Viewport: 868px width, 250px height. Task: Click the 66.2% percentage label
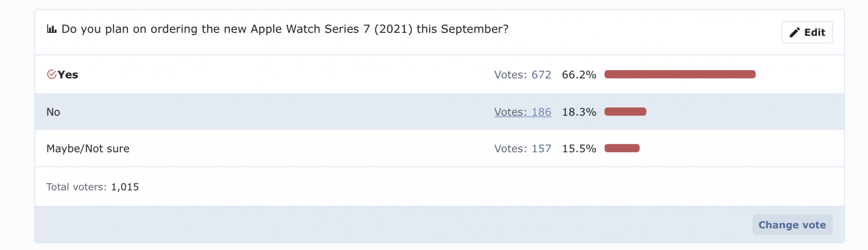pos(579,75)
